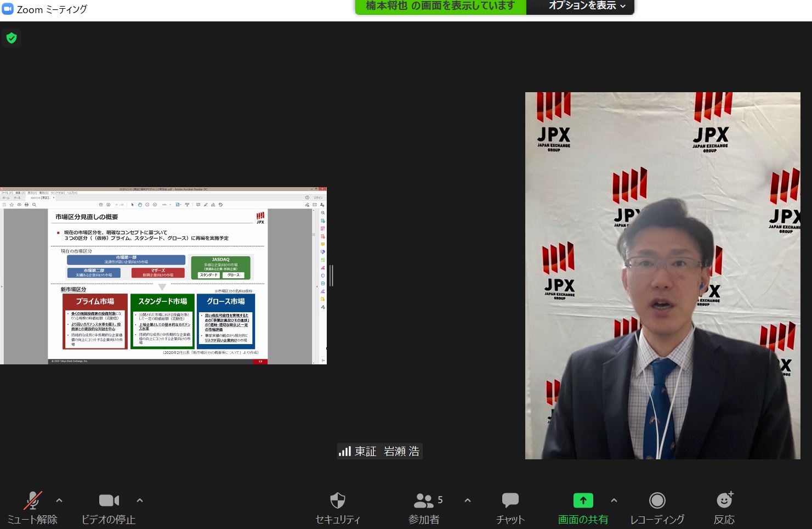812x529 pixels.
Task: Open the Security (セキュリティ) menu
Action: point(338,508)
